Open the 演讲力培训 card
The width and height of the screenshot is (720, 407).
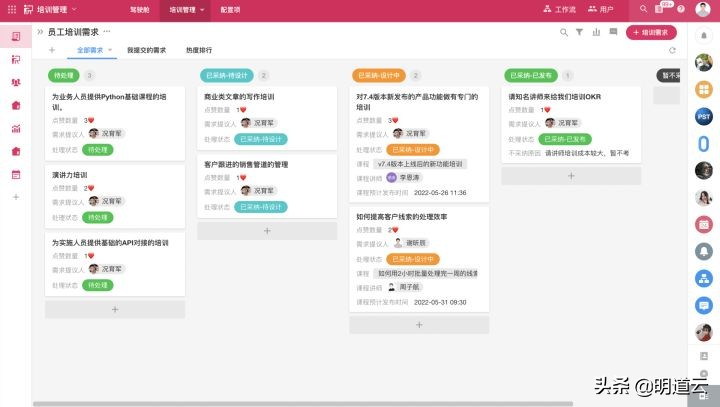pyautogui.click(x=115, y=196)
